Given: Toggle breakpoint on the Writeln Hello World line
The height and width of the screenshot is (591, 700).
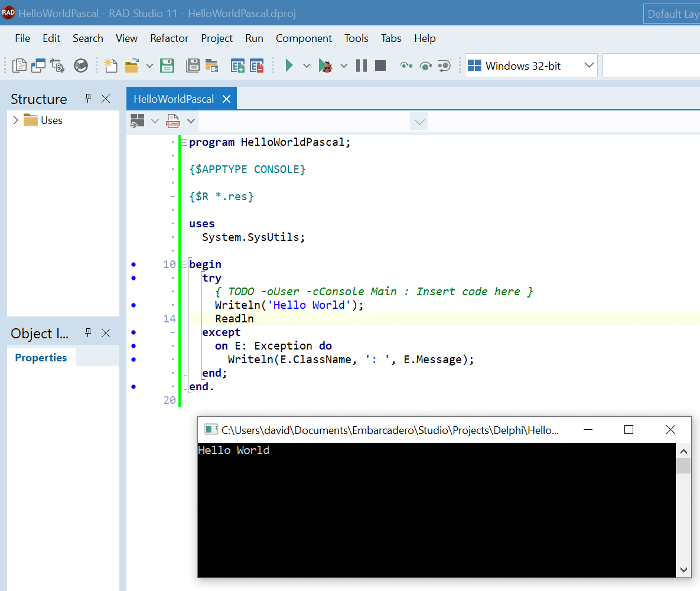Looking at the screenshot, I should point(134,305).
